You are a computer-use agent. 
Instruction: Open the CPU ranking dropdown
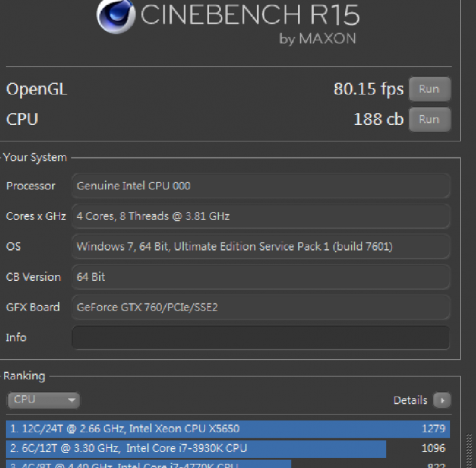pyautogui.click(x=44, y=400)
